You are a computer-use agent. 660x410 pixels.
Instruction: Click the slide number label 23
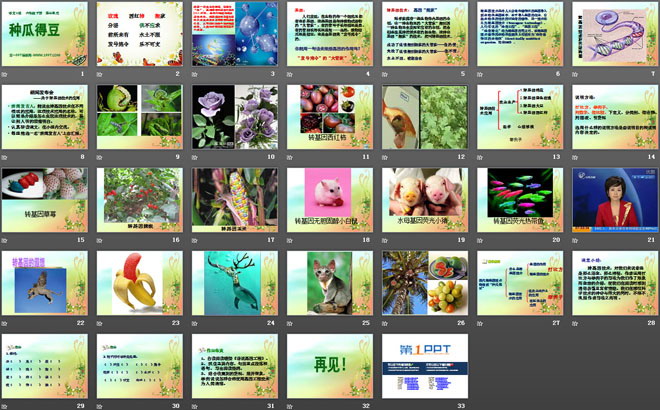[x=176, y=323]
